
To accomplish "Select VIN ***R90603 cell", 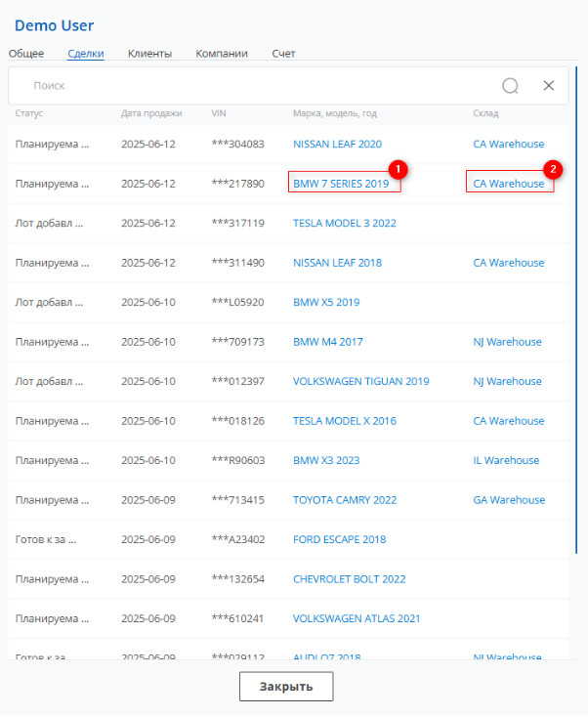I will tap(238, 460).
